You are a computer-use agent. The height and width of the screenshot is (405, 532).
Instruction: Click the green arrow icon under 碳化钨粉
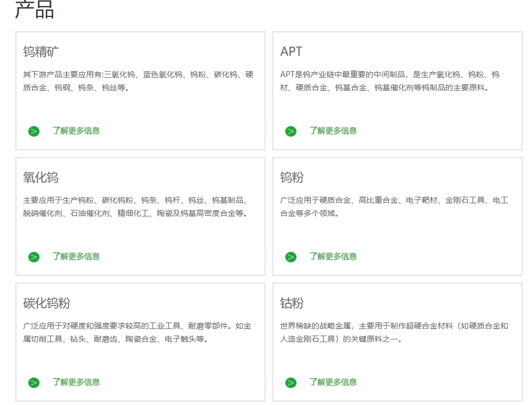[x=33, y=383]
